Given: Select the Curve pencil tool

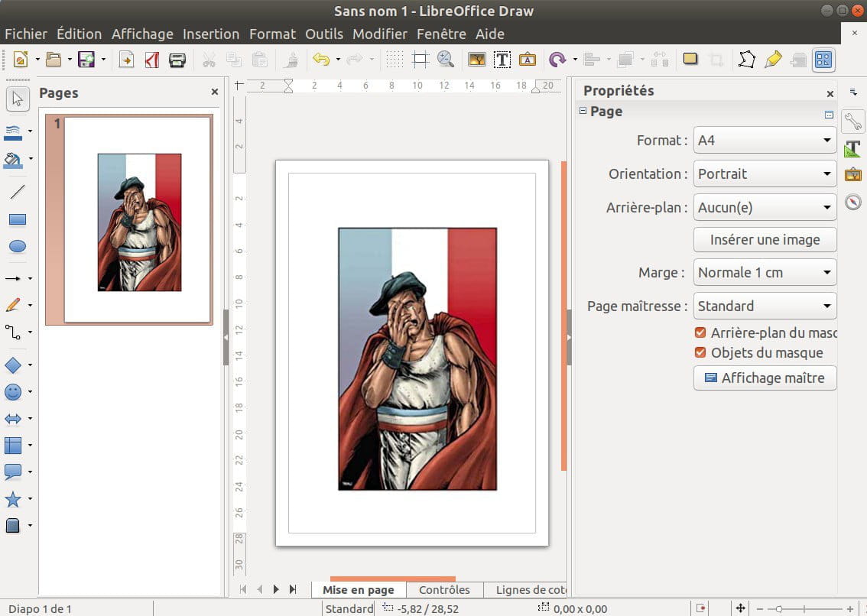Looking at the screenshot, I should pyautogui.click(x=13, y=305).
